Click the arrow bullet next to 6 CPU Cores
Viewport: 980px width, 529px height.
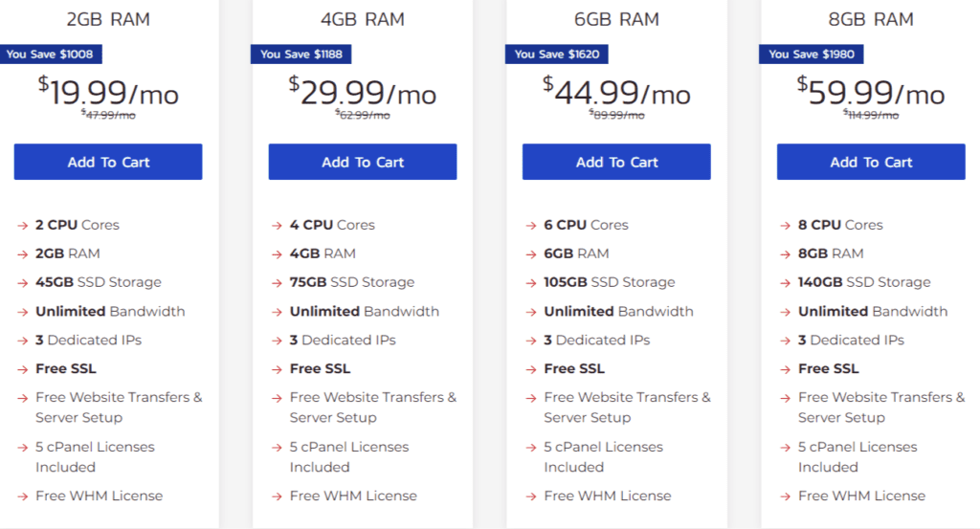[x=530, y=226]
